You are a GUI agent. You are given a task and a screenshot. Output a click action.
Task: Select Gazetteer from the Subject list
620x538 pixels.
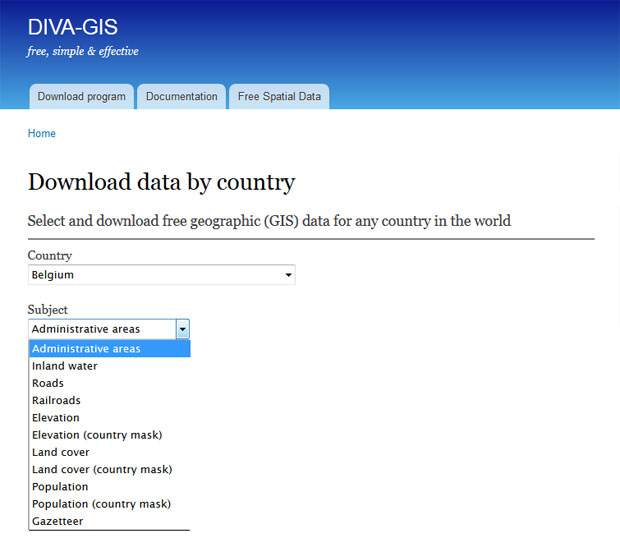110,521
